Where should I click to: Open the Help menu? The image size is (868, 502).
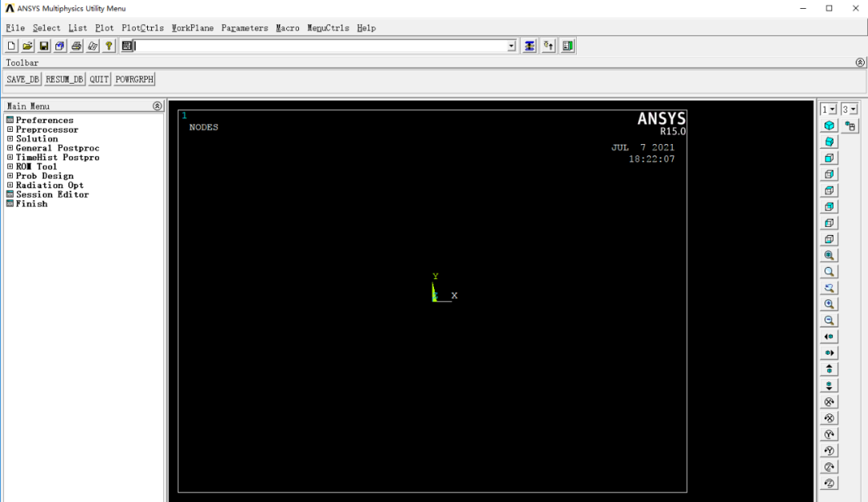[x=366, y=27]
